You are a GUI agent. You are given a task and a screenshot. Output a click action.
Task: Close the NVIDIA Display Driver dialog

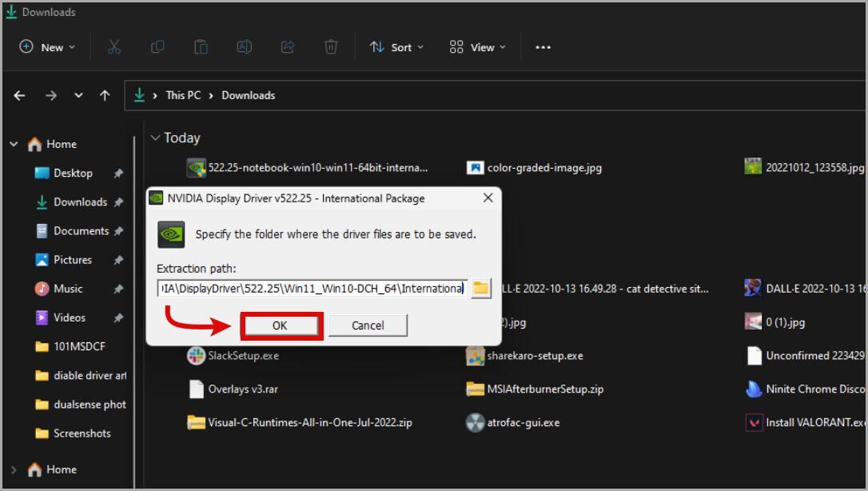click(488, 198)
